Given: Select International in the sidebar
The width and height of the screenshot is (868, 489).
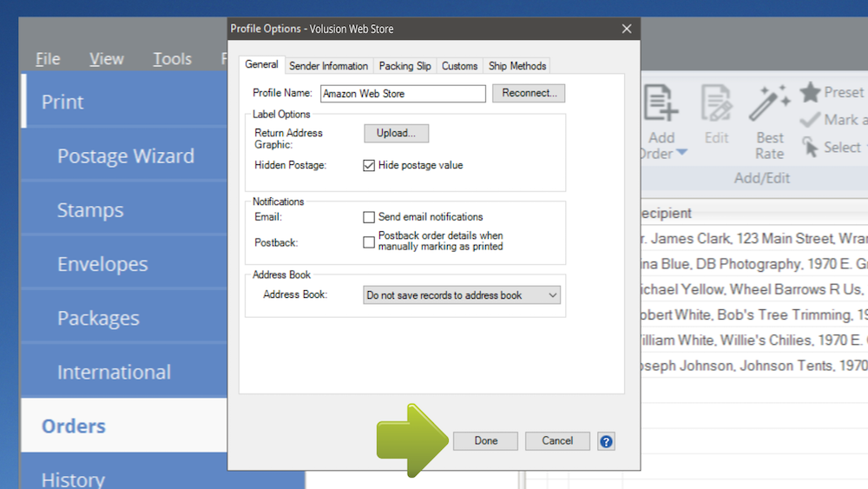Looking at the screenshot, I should (124, 372).
